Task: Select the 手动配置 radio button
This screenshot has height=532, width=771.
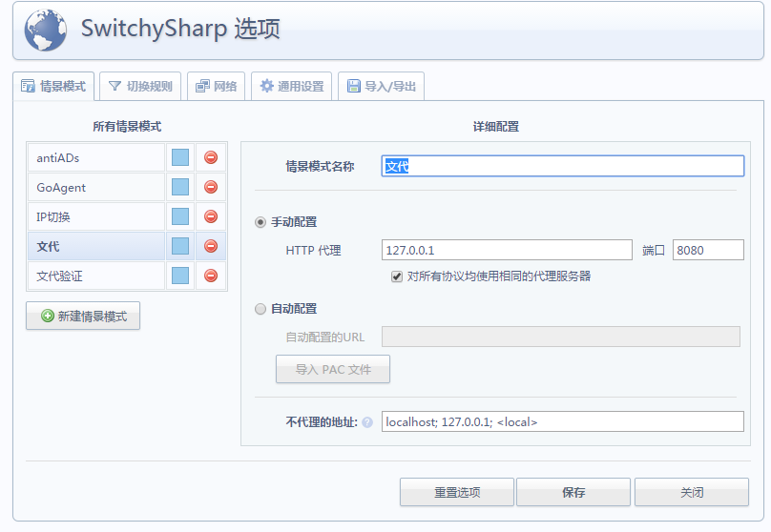Action: pos(260,222)
